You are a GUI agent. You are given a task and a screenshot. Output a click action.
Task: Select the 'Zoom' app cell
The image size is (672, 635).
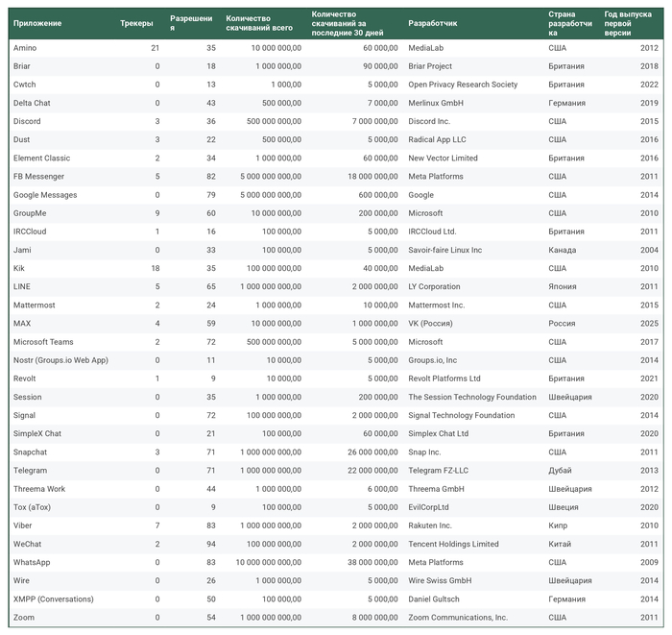24,618
